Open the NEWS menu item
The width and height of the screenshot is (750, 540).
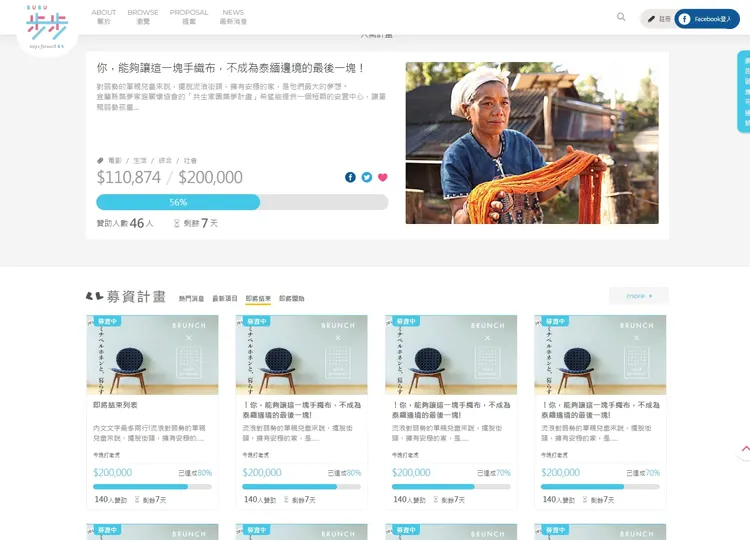tap(233, 17)
